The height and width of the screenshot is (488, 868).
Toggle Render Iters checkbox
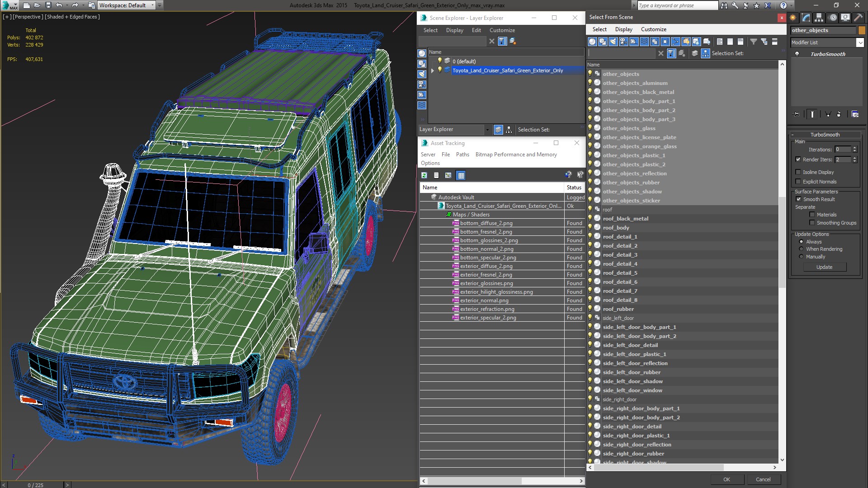(798, 160)
